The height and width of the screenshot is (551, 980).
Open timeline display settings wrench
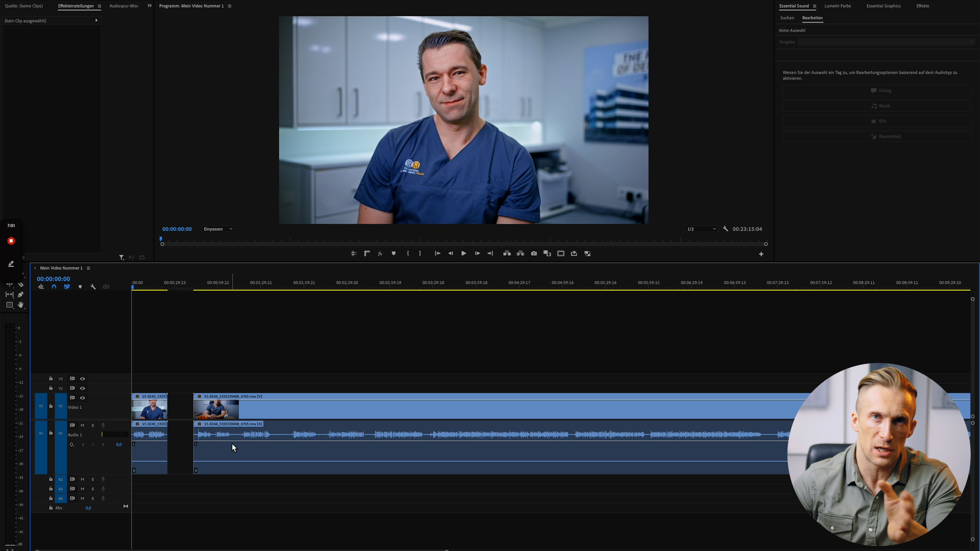point(93,287)
